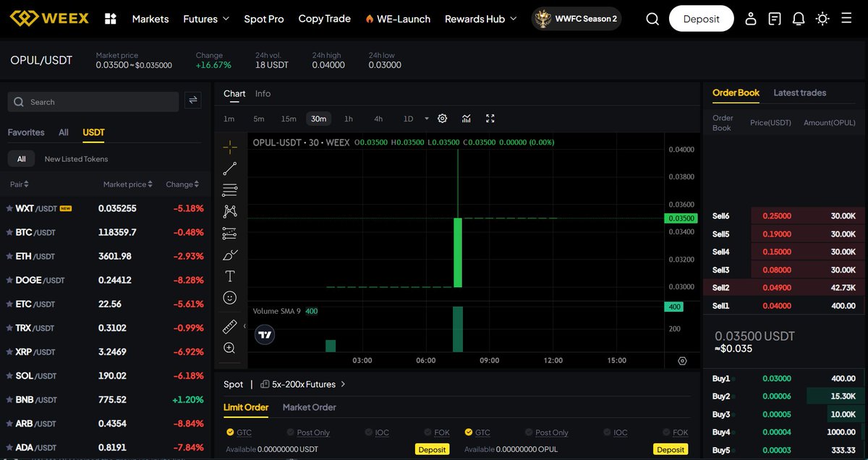Select the forecast position tool
Image resolution: width=868 pixels, height=460 pixels.
pos(230,233)
